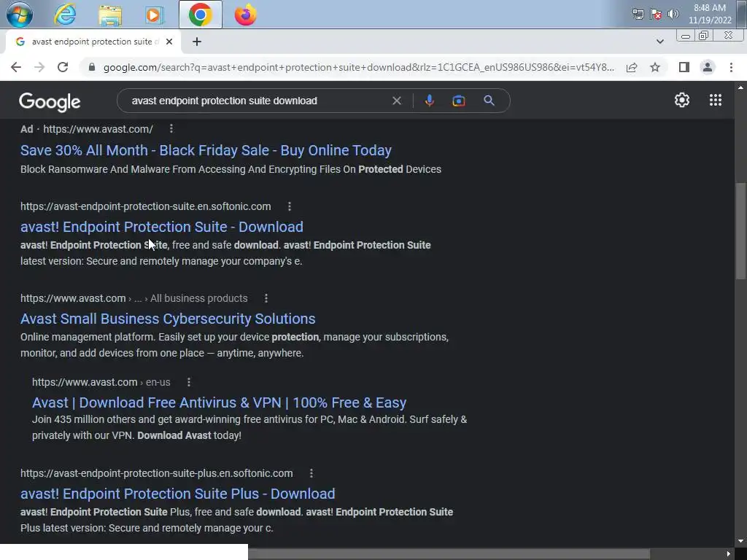Click the vertical scrollbar up arrow
This screenshot has height=560, width=747.
point(740,87)
